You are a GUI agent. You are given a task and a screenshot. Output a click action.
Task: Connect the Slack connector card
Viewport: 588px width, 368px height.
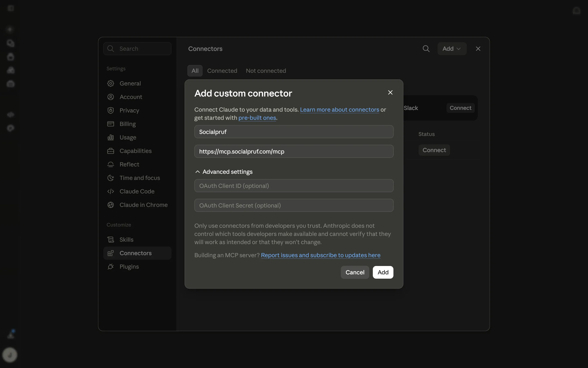click(x=460, y=108)
